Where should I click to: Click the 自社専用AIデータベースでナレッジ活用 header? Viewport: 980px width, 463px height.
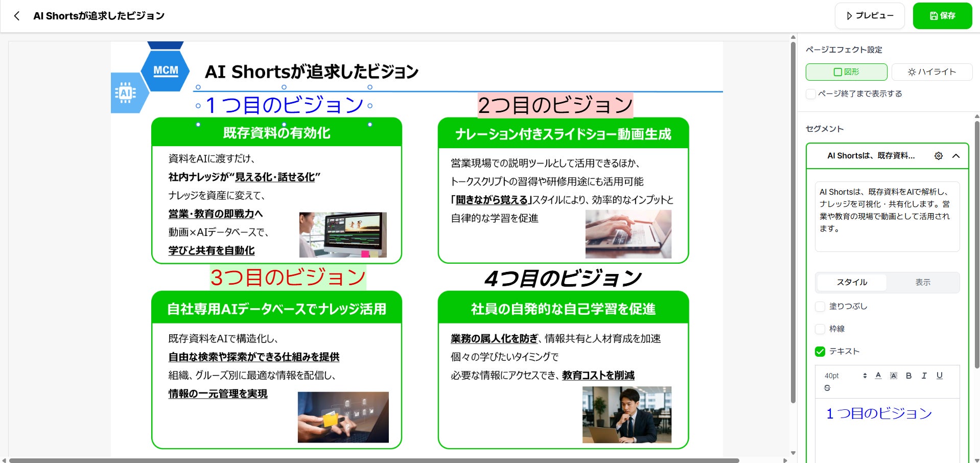point(276,309)
